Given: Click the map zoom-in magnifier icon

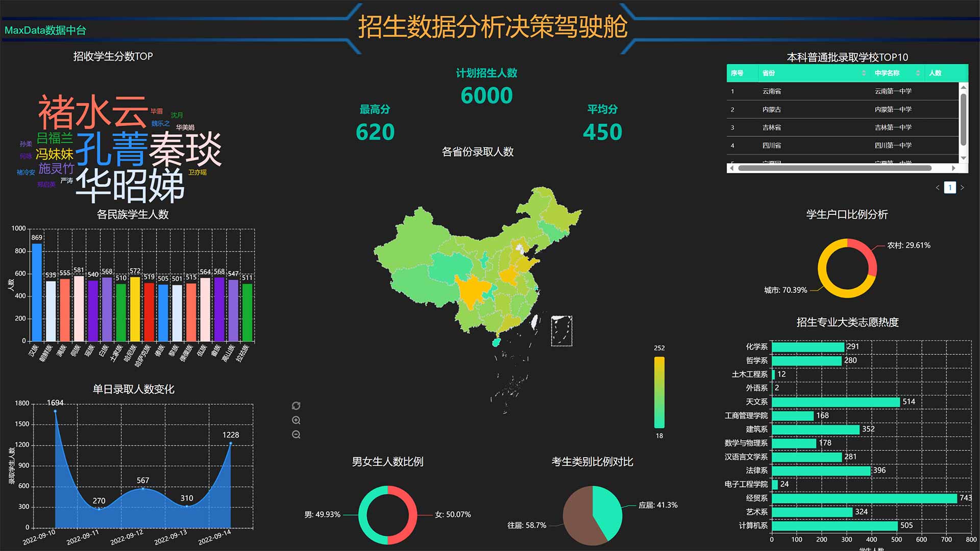Looking at the screenshot, I should coord(296,420).
